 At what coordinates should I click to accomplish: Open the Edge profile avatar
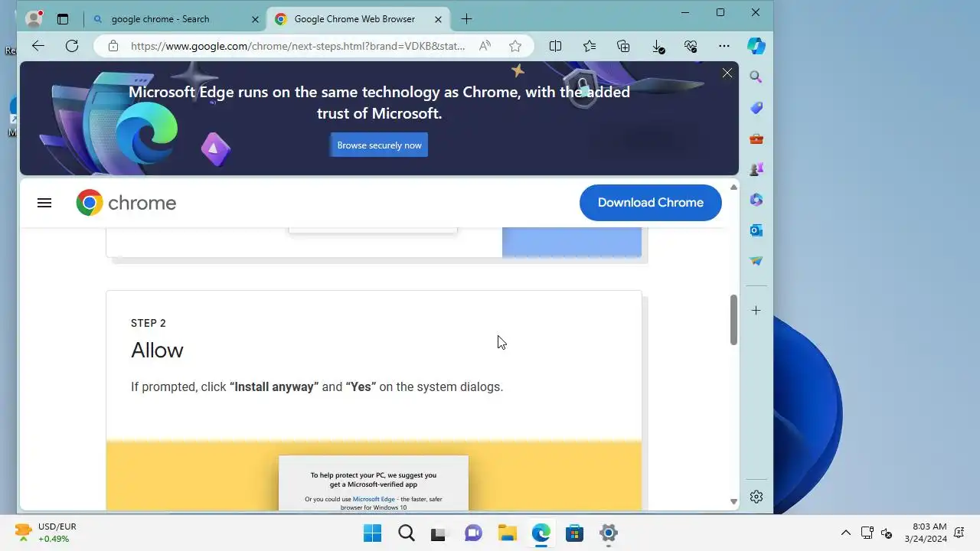(34, 19)
